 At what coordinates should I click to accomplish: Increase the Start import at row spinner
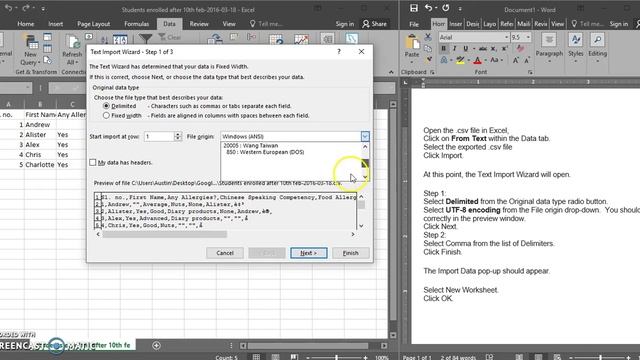[178, 134]
